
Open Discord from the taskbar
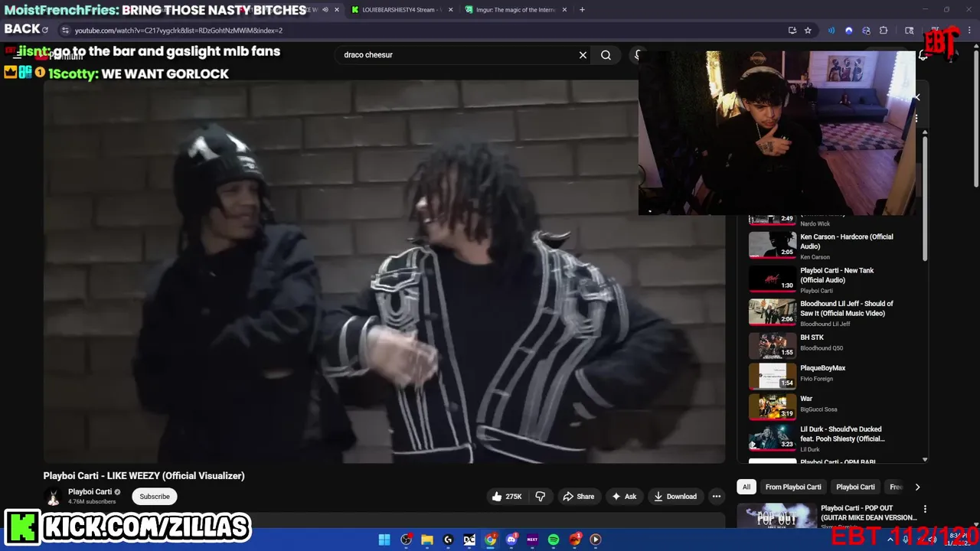tap(511, 540)
